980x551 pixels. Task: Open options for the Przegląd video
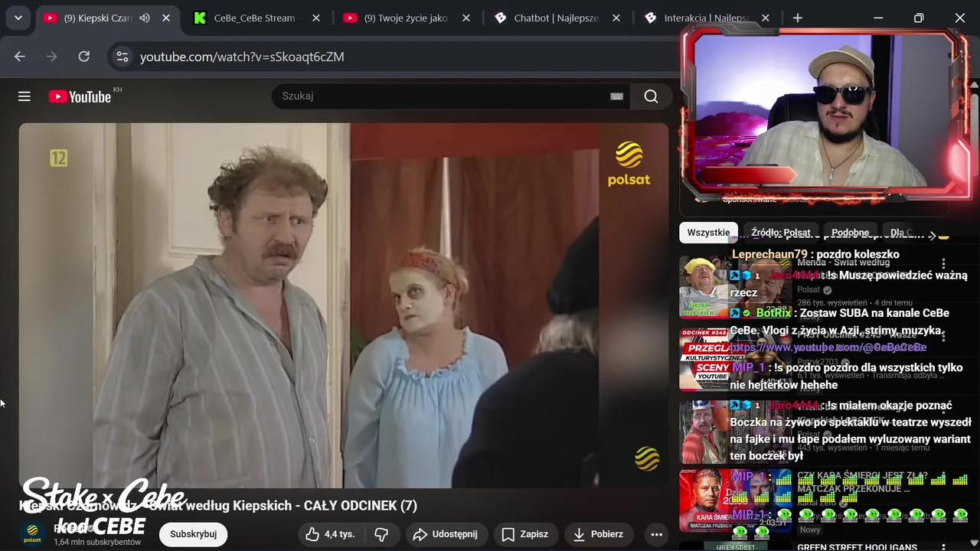point(943,337)
